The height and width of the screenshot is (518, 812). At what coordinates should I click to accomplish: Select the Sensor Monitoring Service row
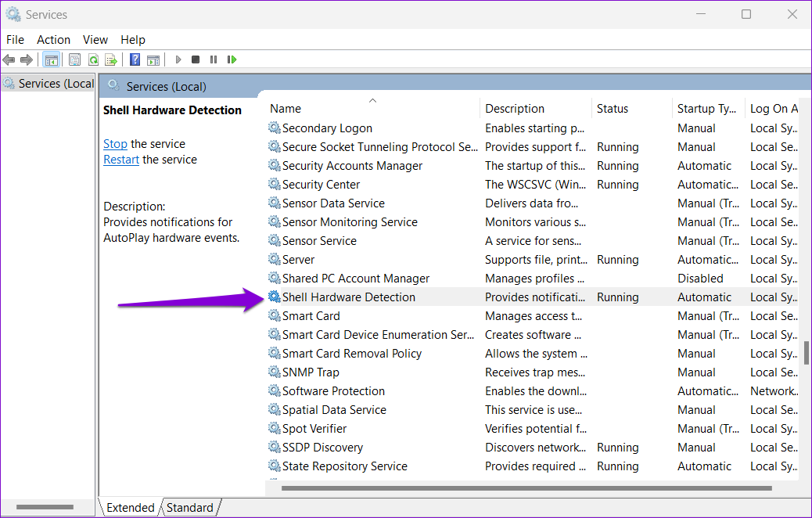(x=533, y=221)
